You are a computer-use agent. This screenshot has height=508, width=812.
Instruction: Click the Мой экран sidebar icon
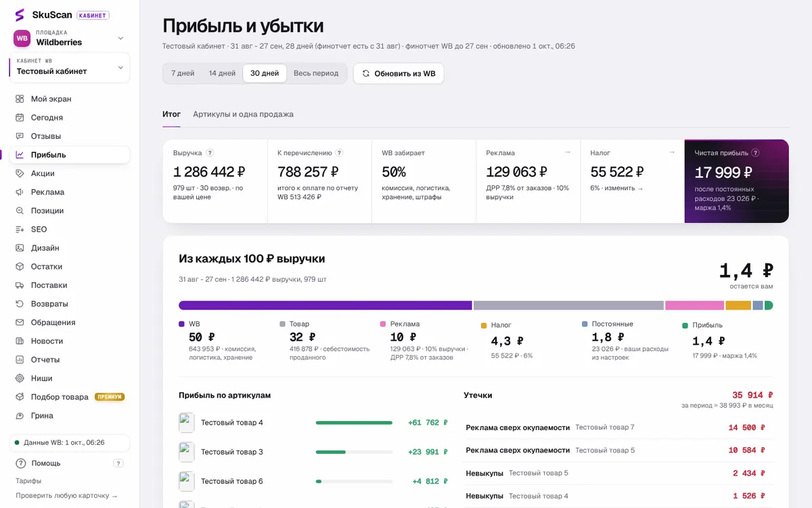click(20, 99)
